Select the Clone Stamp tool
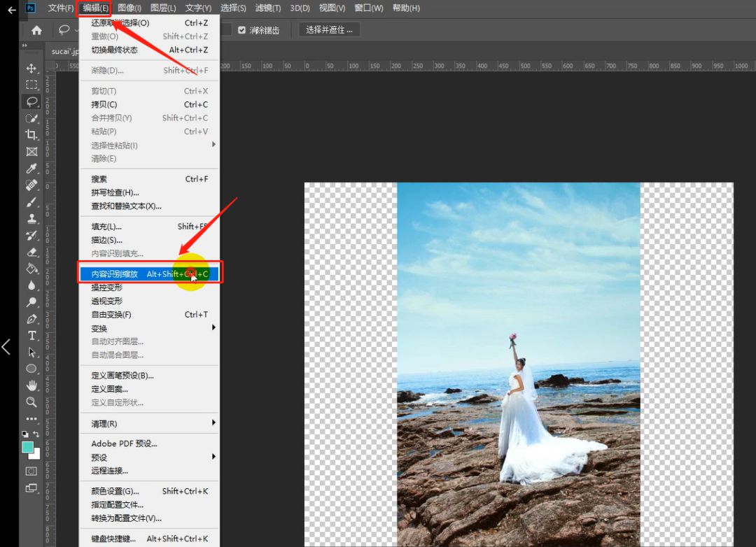 tap(31, 219)
